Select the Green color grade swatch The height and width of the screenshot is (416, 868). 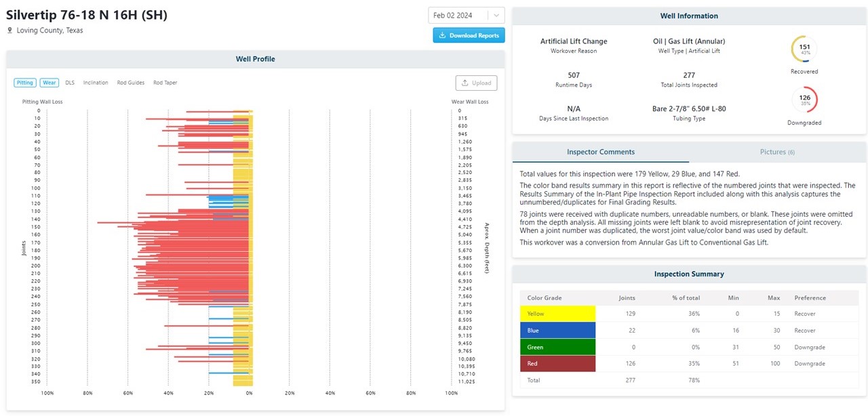pos(557,347)
